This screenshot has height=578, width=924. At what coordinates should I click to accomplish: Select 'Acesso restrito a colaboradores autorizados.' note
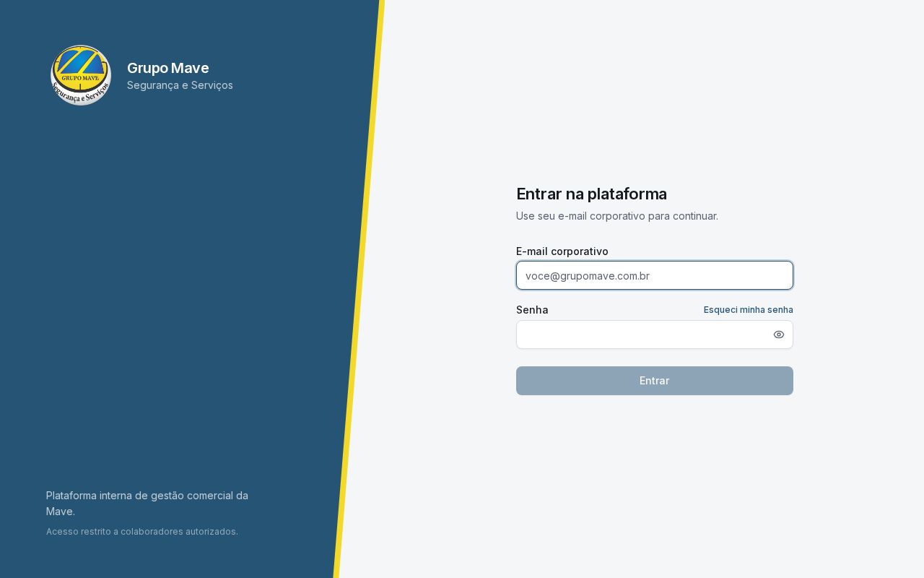[x=142, y=532]
